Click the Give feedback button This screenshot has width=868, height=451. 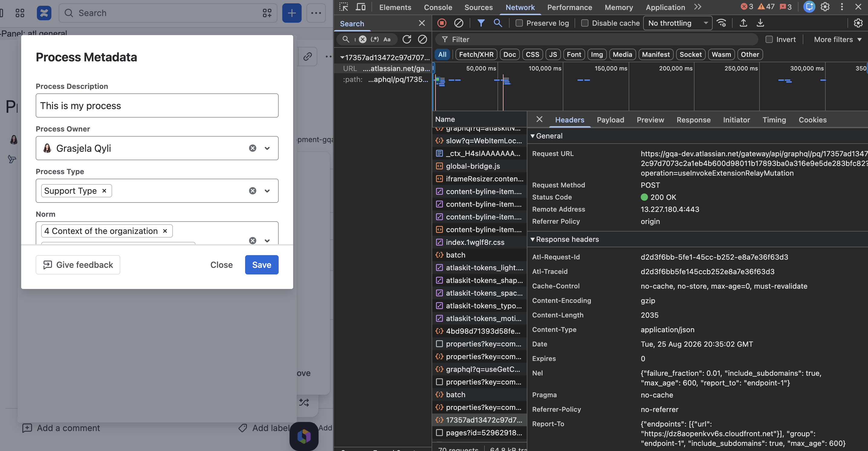(78, 264)
